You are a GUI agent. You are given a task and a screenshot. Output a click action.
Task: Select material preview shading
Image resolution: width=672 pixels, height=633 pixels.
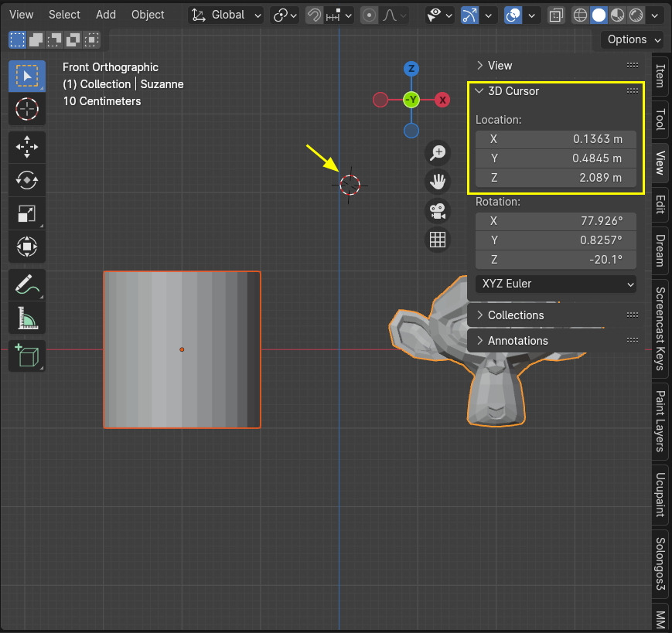point(617,15)
